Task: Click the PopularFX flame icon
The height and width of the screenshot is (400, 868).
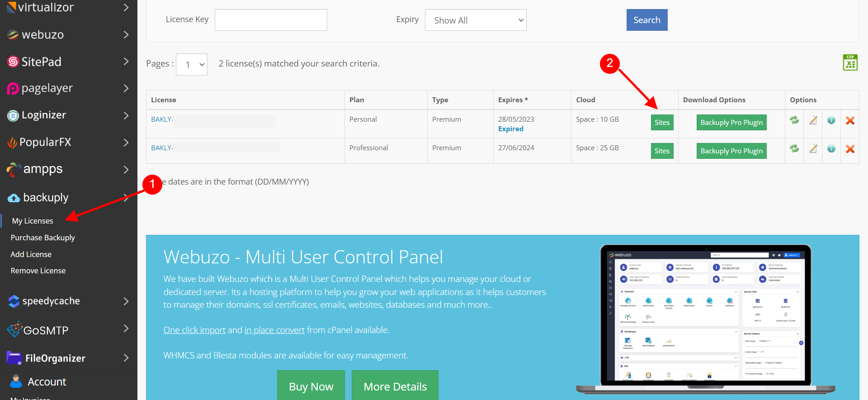Action: (12, 143)
